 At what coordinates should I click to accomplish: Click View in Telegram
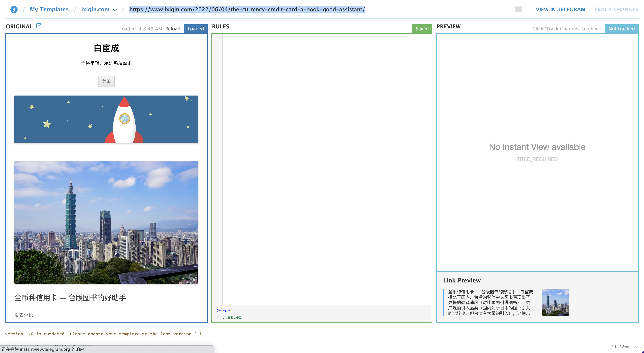560,10
